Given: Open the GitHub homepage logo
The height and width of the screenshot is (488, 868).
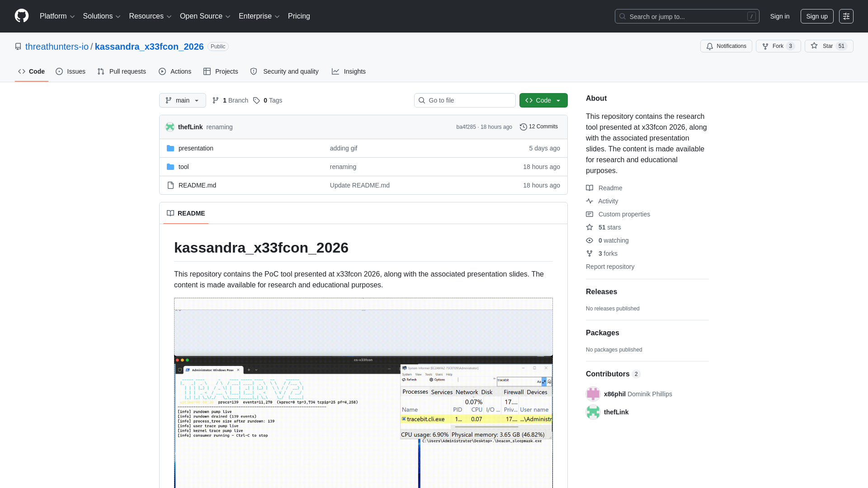Looking at the screenshot, I should tap(22, 16).
